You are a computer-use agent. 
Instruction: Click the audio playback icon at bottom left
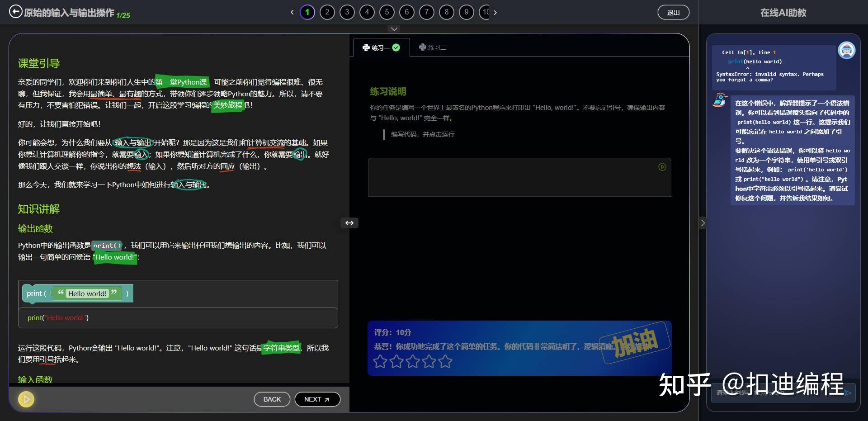click(x=26, y=399)
